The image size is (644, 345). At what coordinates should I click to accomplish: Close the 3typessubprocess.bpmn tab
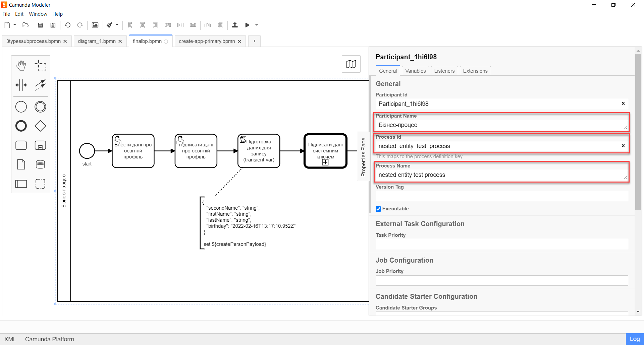click(x=65, y=42)
